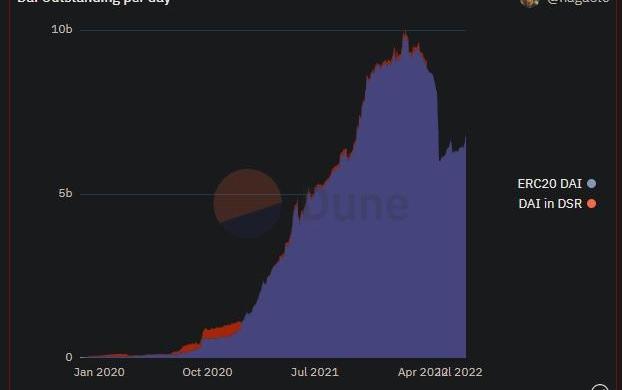Click the Dune watermark circle logo
Viewport: 622px width, 390px height.
pyautogui.click(x=248, y=203)
